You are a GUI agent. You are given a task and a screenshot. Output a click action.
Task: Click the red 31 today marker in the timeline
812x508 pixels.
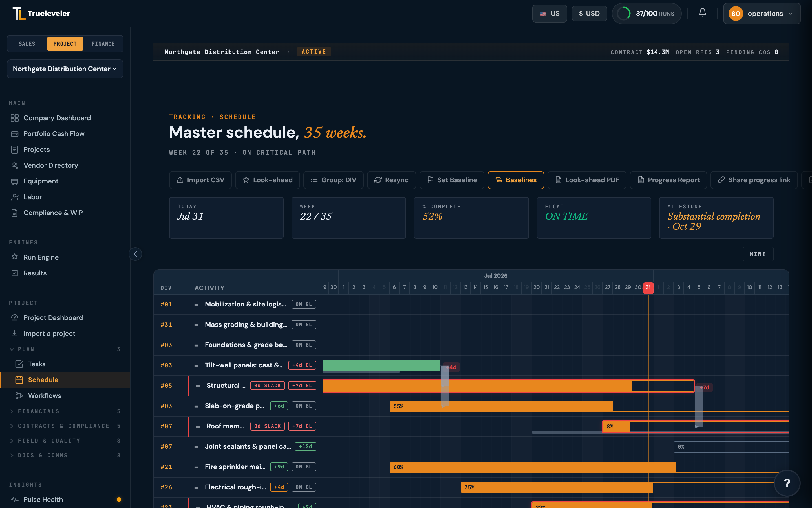point(648,288)
